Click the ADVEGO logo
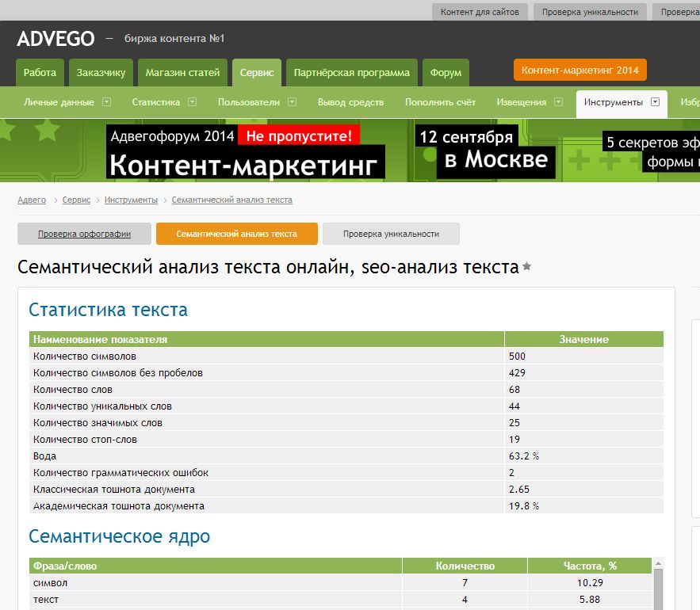Viewport: 700px width, 610px height. [55, 38]
